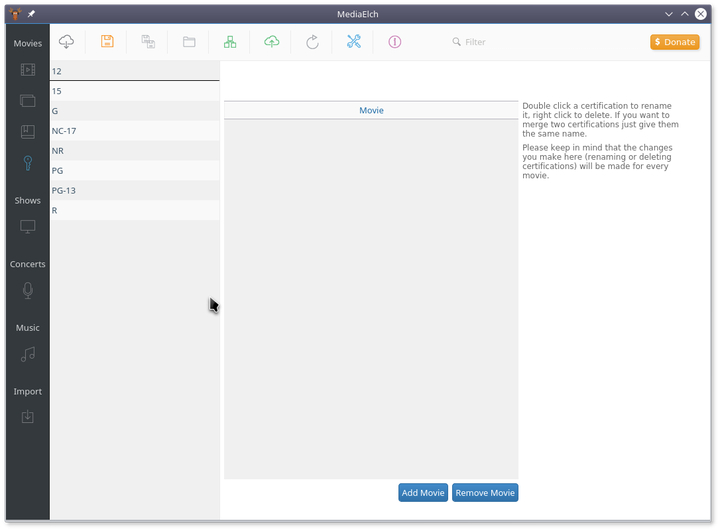This screenshot has height=531, width=720.
Task: Open the Movies film strip section
Action: 28,70
